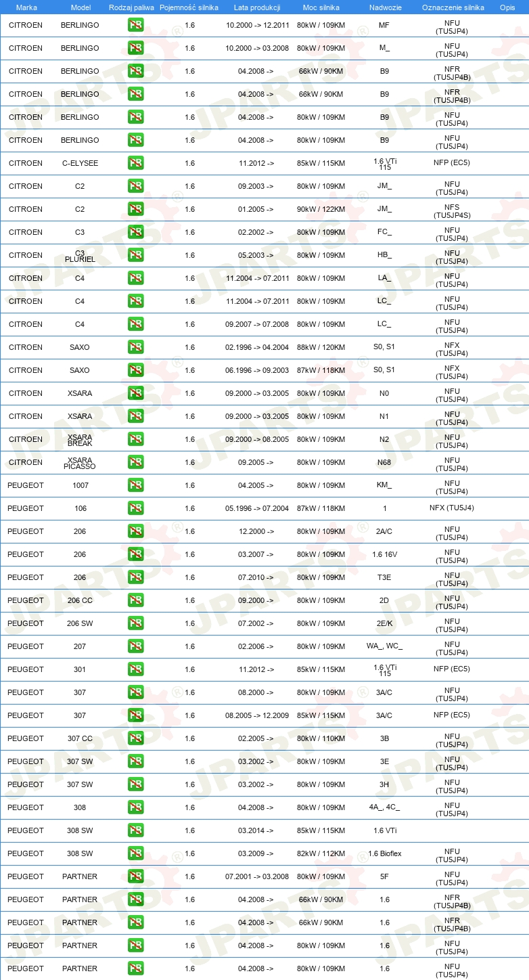Image resolution: width=529 pixels, height=980 pixels.
Task: Click the '10.2000 -> 12.2011' date cell
Action: pos(256,25)
